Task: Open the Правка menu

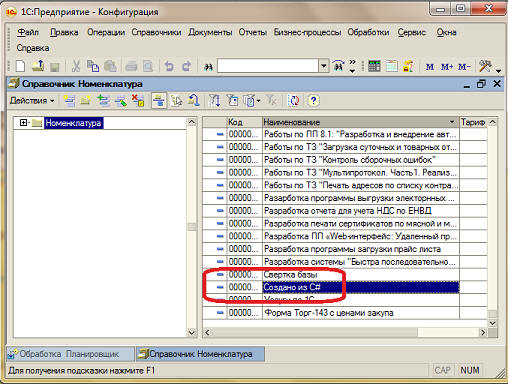Action: pos(64,32)
